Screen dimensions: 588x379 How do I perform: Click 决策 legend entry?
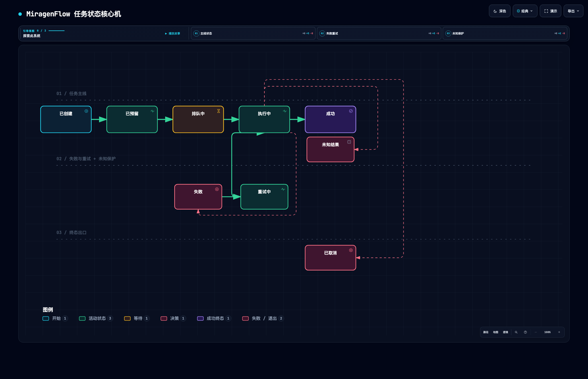pyautogui.click(x=173, y=318)
